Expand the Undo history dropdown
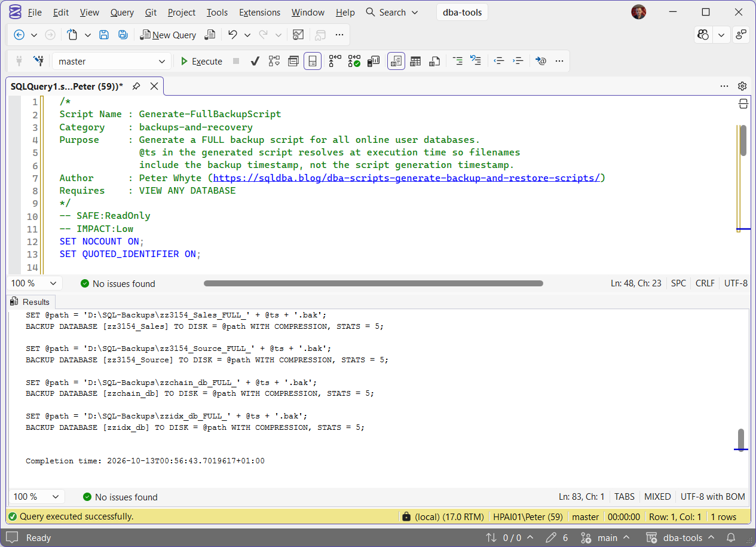 [x=247, y=35]
